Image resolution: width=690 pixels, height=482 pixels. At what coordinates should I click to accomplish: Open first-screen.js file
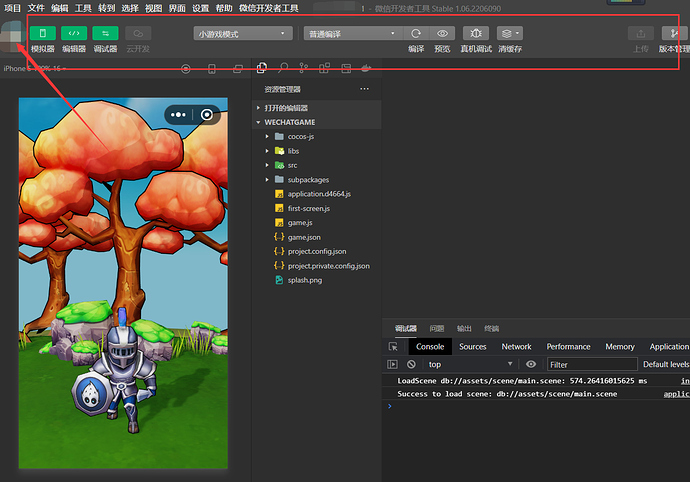[x=317, y=208]
